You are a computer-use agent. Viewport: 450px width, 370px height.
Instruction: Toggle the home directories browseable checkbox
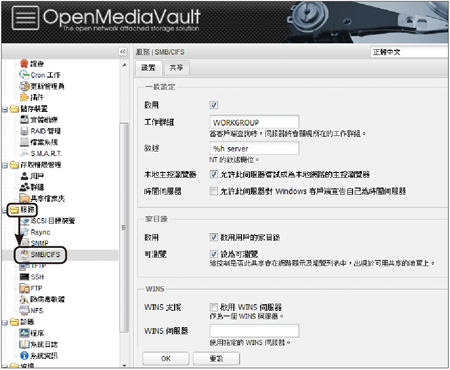coord(214,254)
